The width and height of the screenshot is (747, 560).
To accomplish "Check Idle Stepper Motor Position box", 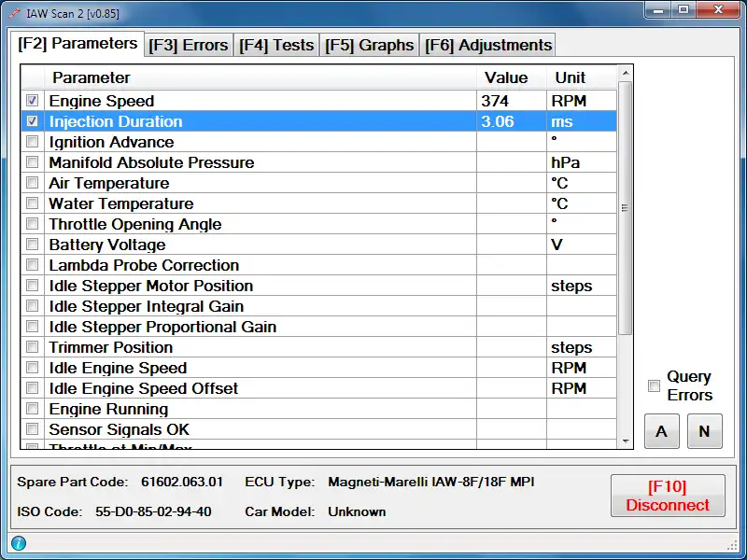I will tap(33, 286).
